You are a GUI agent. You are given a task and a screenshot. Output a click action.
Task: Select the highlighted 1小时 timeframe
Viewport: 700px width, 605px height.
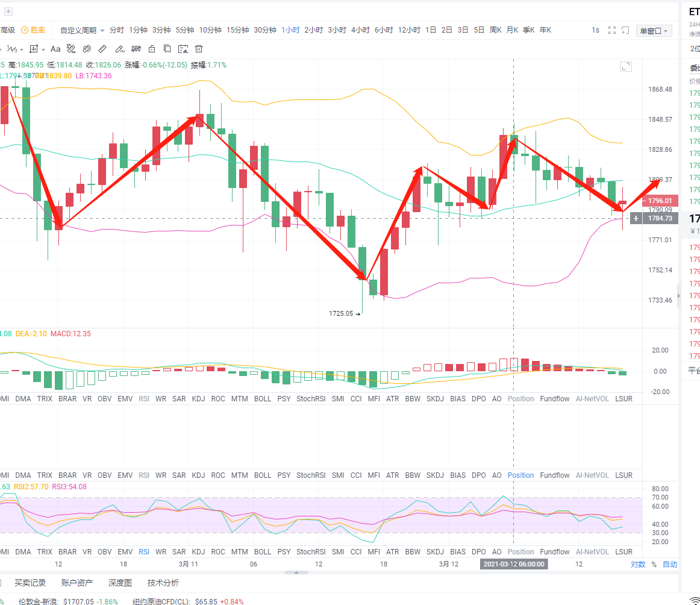(290, 30)
